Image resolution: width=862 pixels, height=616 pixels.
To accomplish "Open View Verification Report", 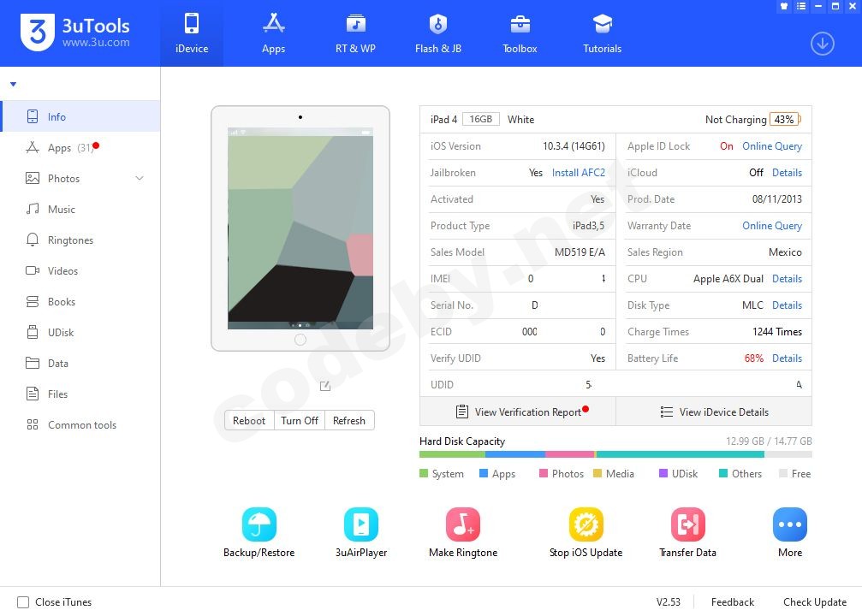I will coord(518,412).
